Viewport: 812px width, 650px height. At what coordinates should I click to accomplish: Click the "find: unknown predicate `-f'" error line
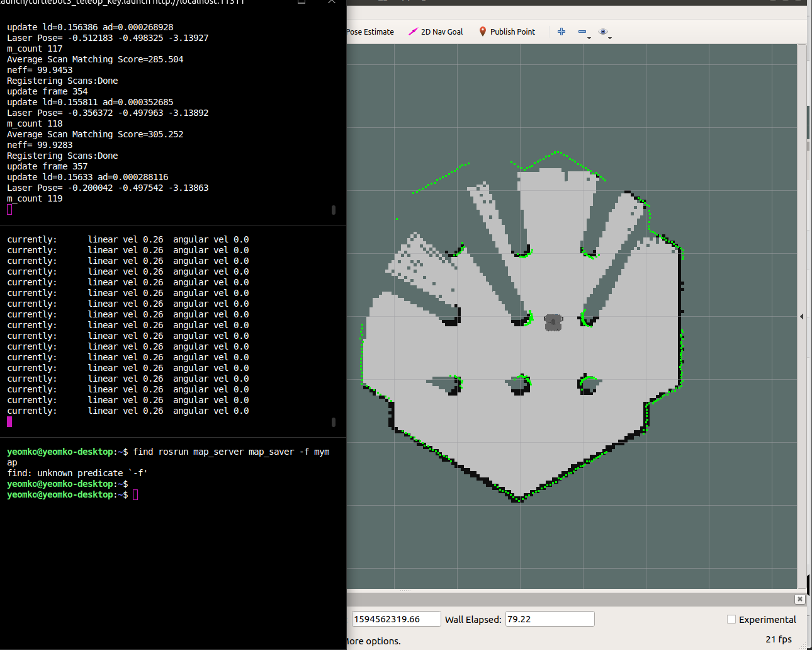[77, 473]
